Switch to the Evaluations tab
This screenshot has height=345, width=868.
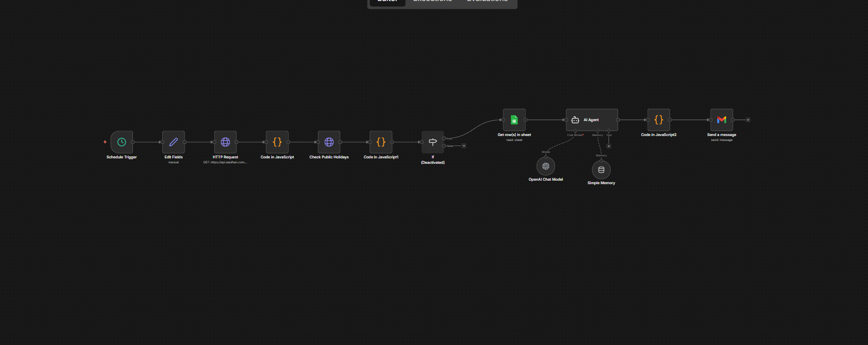[487, 1]
